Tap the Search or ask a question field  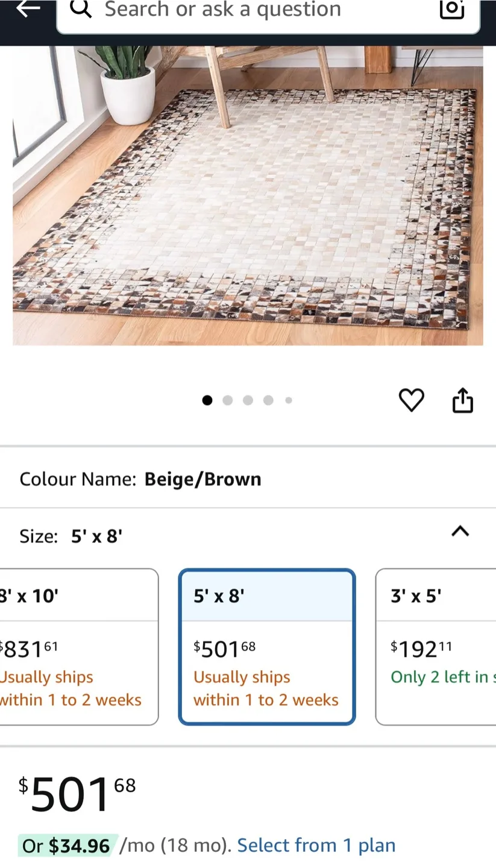[241, 10]
